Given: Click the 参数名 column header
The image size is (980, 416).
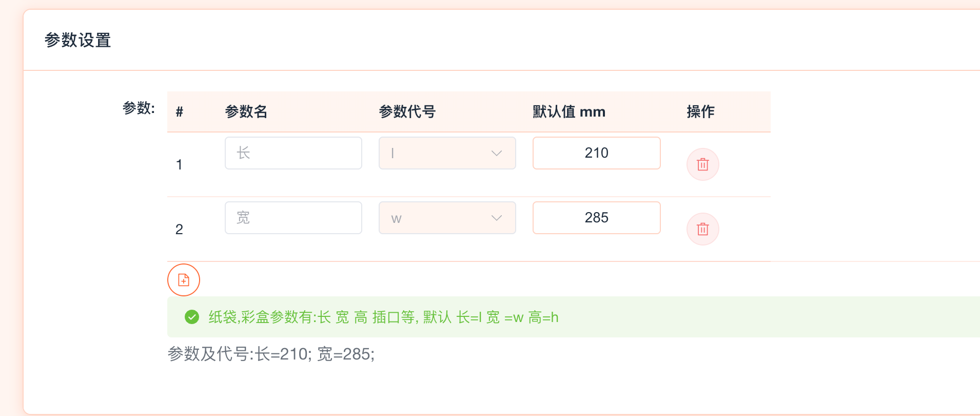Looking at the screenshot, I should 246,111.
